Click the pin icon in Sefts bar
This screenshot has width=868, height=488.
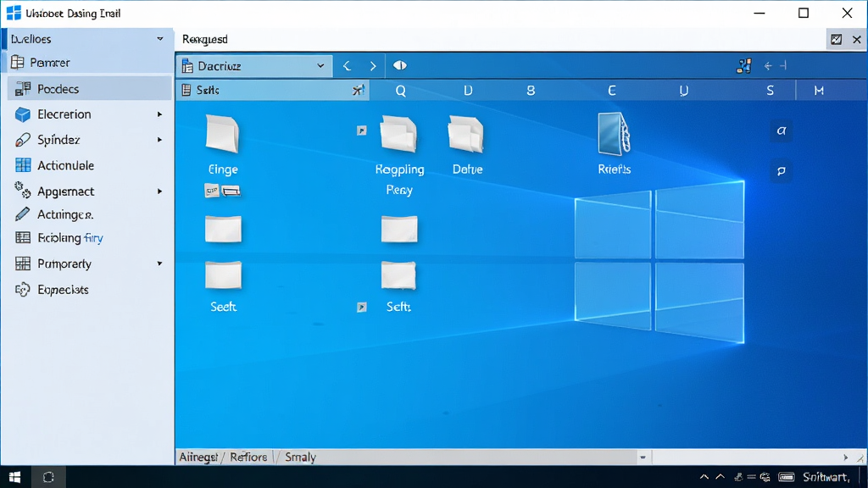point(359,90)
